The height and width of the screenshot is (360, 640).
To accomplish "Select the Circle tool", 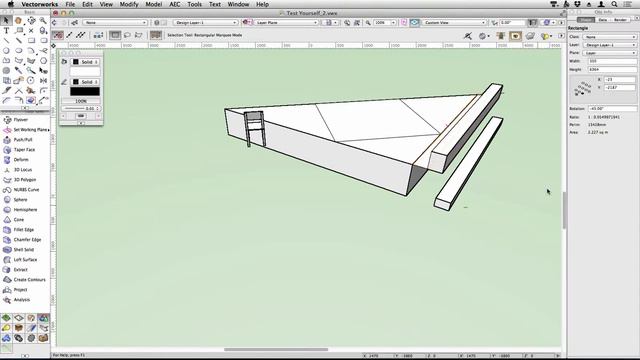I will pos(6,51).
